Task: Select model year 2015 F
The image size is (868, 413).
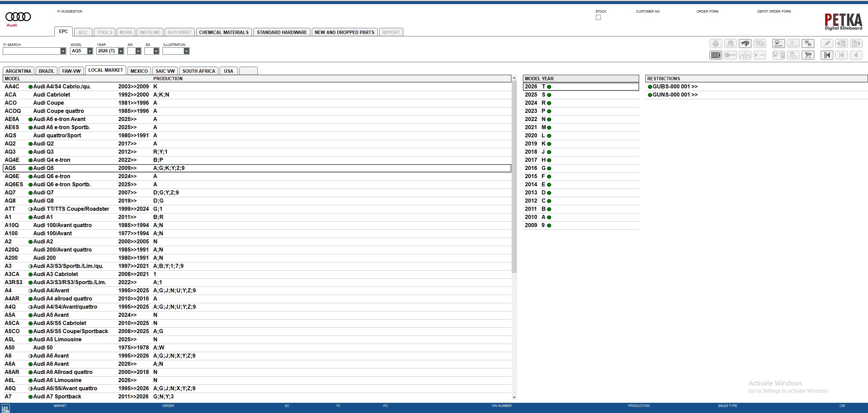Action: 581,176
